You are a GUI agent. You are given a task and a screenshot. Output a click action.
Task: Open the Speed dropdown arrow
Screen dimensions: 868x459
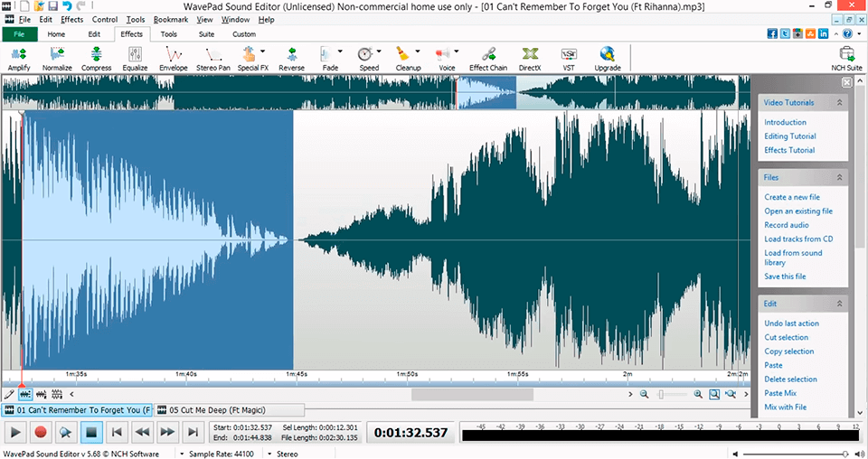pyautogui.click(x=379, y=52)
